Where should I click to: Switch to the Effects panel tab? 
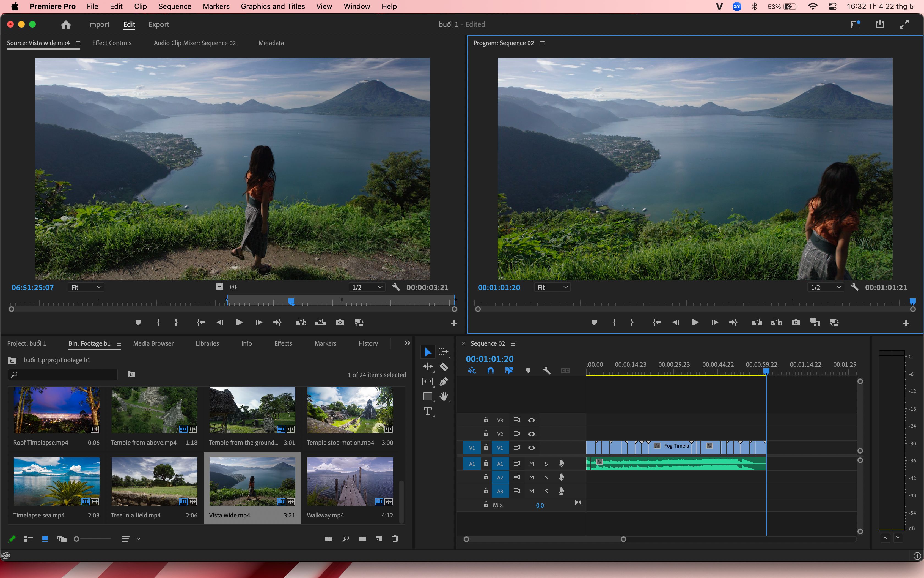click(x=283, y=343)
